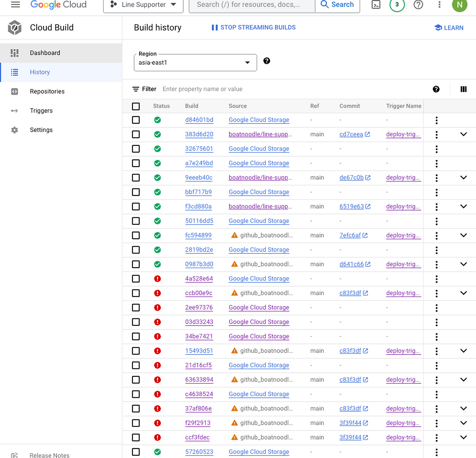Viewport: 476px width, 458px height.
Task: Click the navigation hamburger menu
Action: [x=15, y=4]
